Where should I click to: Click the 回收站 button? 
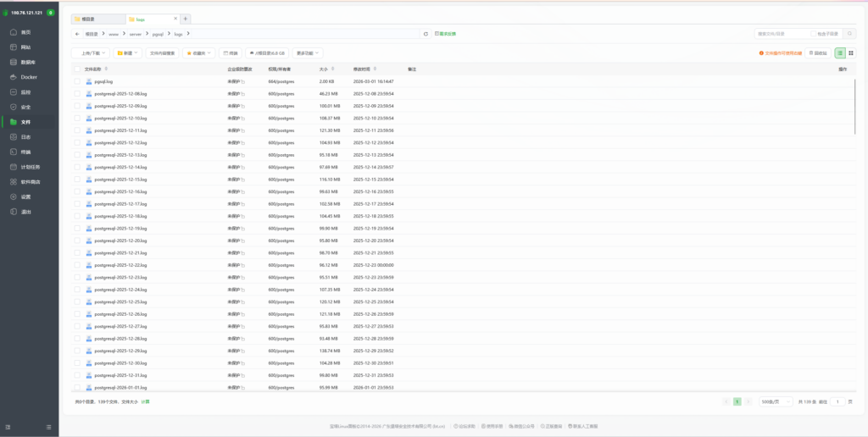[x=818, y=53]
